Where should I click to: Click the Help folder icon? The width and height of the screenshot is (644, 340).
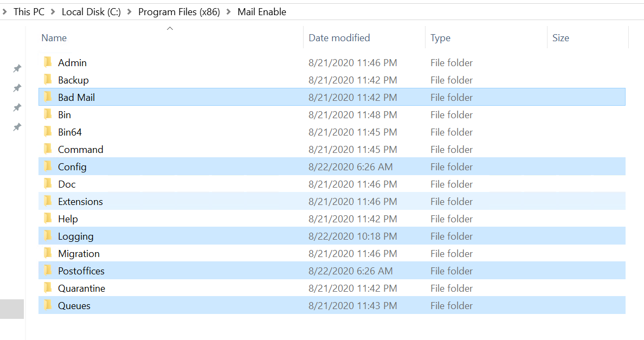[x=48, y=219]
